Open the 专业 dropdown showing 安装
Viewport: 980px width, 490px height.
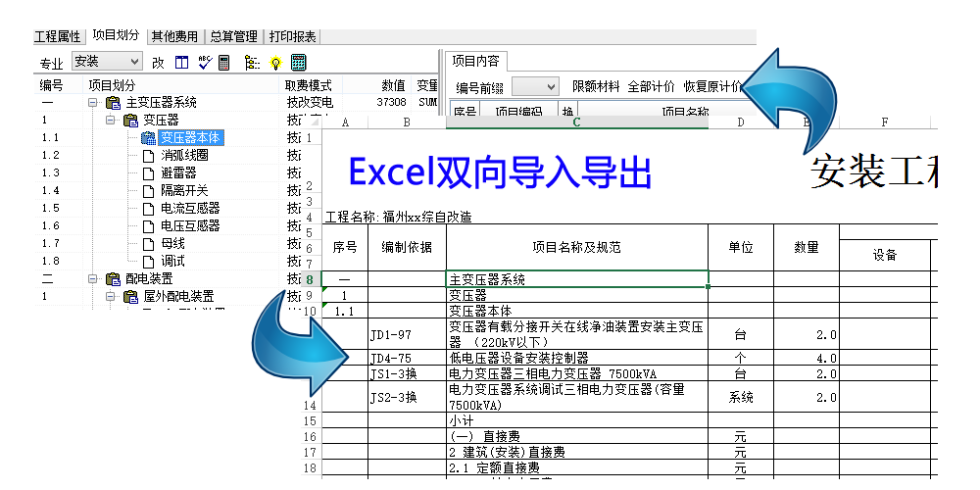(108, 61)
